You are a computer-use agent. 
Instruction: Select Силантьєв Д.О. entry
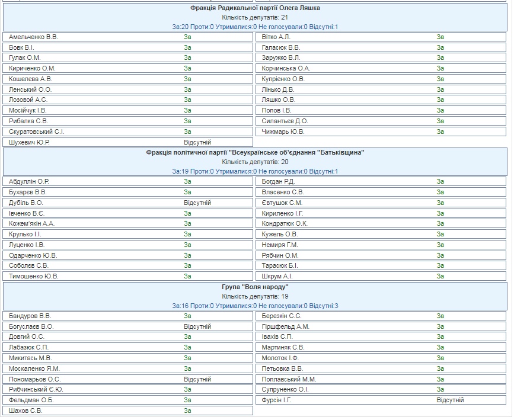pos(381,121)
